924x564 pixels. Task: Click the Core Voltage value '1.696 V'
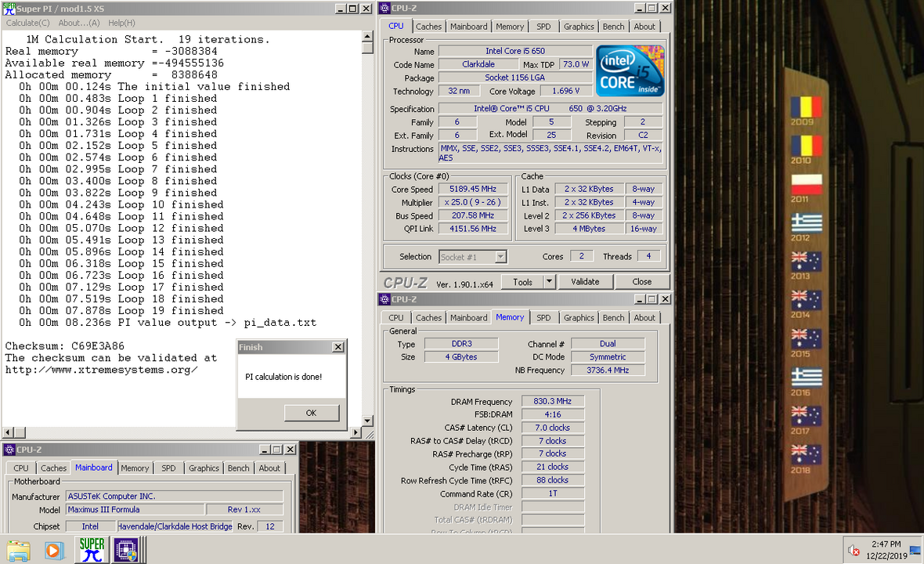565,92
